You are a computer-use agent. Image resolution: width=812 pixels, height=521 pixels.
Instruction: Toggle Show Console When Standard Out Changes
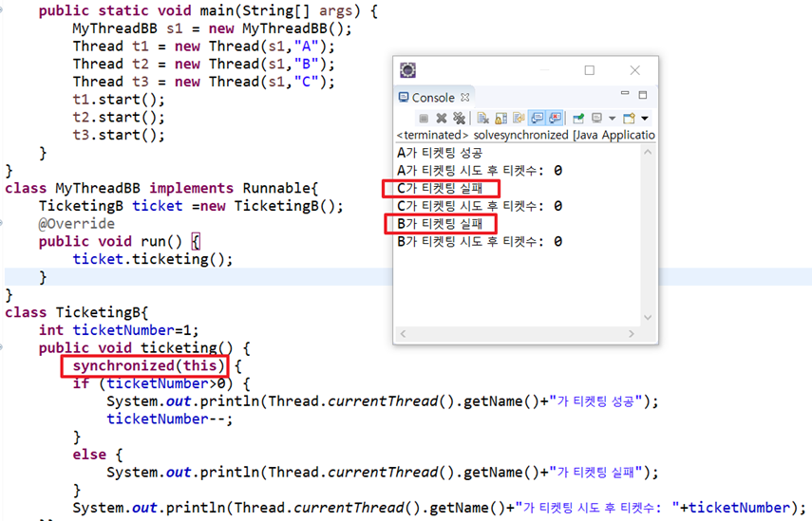[x=537, y=119]
